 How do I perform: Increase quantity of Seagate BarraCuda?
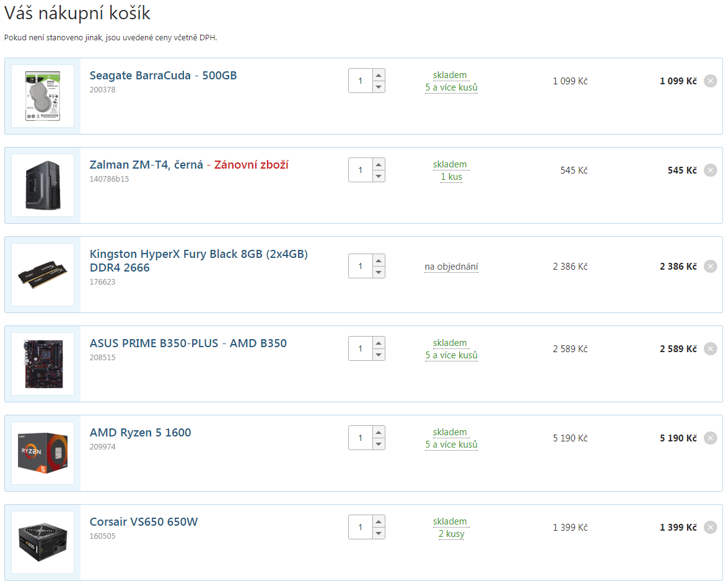[379, 74]
